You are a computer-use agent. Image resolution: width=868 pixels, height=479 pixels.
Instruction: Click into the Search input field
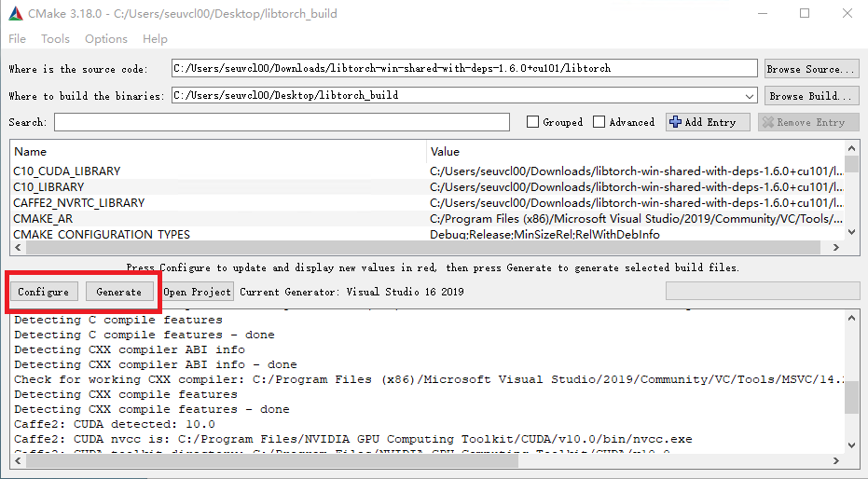pos(282,122)
